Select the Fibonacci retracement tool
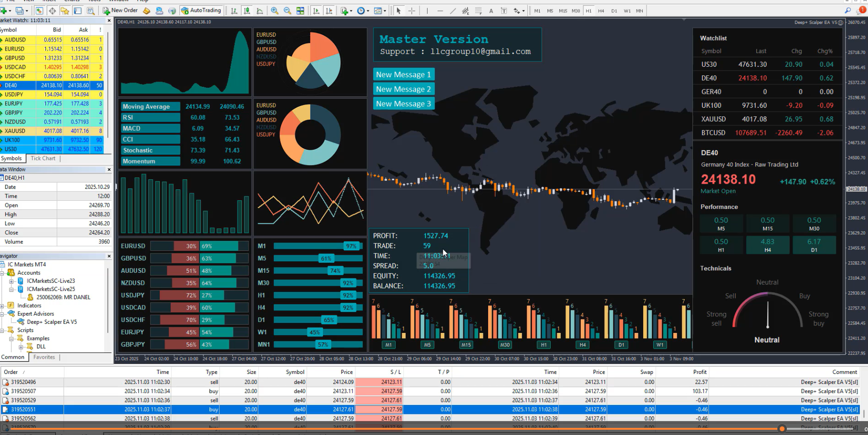Screen dimensions: 868x435 478,10
